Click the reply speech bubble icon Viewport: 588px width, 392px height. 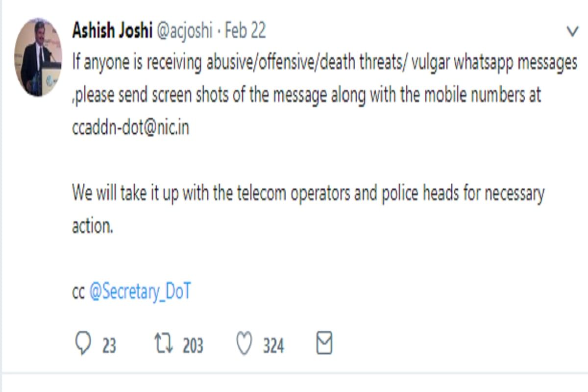tap(85, 344)
